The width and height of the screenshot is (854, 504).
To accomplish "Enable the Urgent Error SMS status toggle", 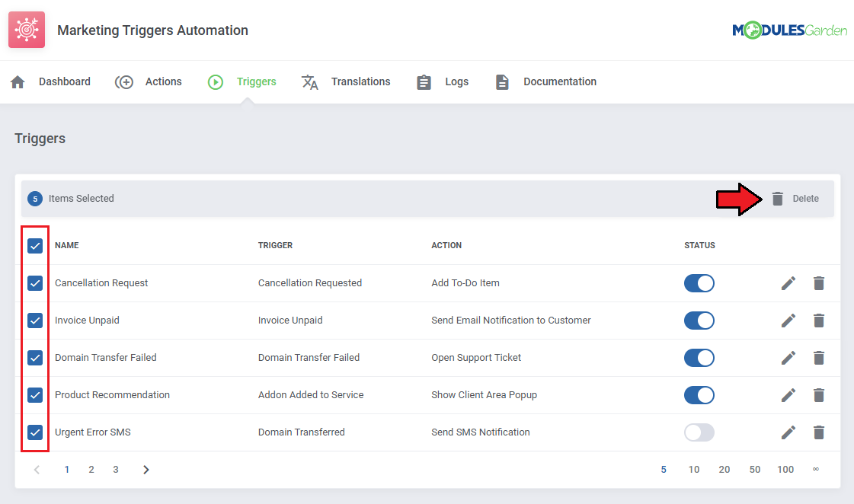I will coord(699,432).
